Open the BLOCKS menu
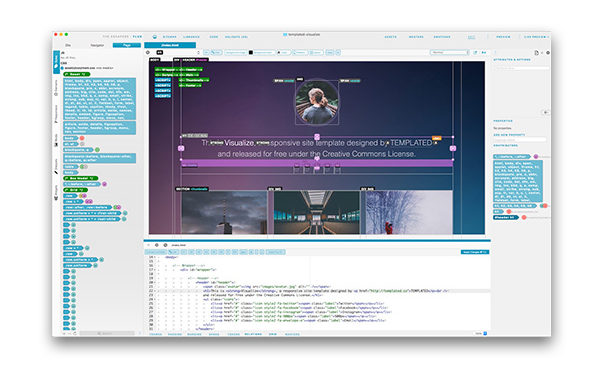 pyautogui.click(x=170, y=37)
